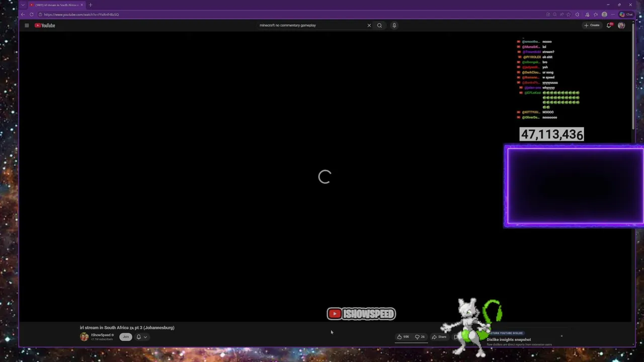Expand the notification preference chevron
Viewport: 644px width, 362px height.
coord(145,337)
